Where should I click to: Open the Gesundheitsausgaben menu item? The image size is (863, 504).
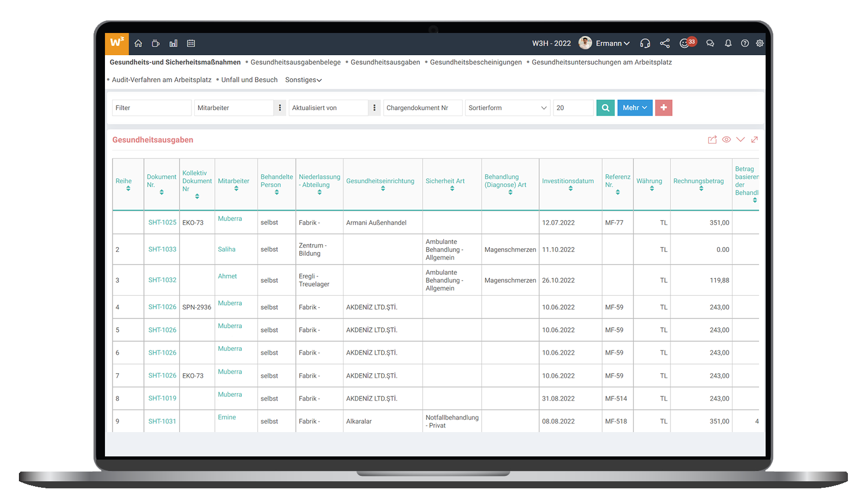(x=385, y=62)
